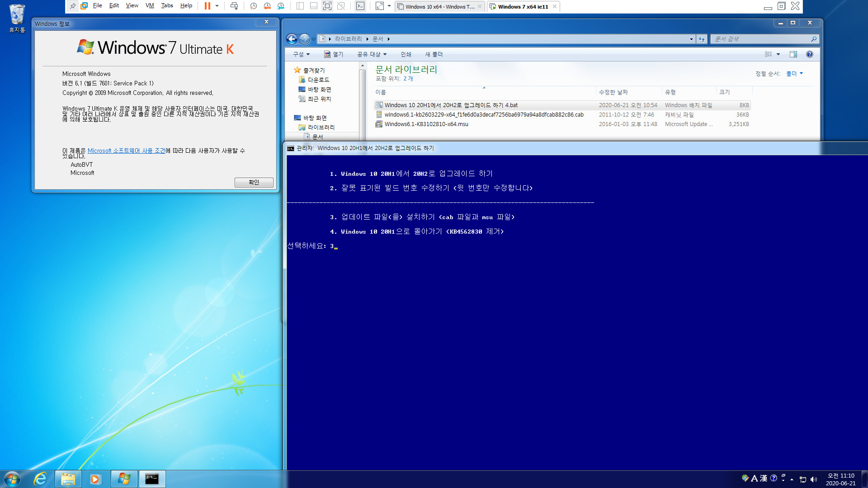The height and width of the screenshot is (488, 868).
Task: Expand the views options arrow
Action: (x=778, y=54)
